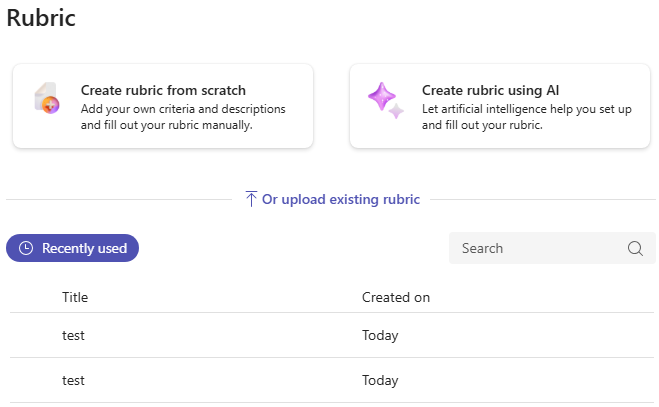Screen dimensions: 659x407
Task: Click the Rubric page heading
Action: pyautogui.click(x=41, y=18)
